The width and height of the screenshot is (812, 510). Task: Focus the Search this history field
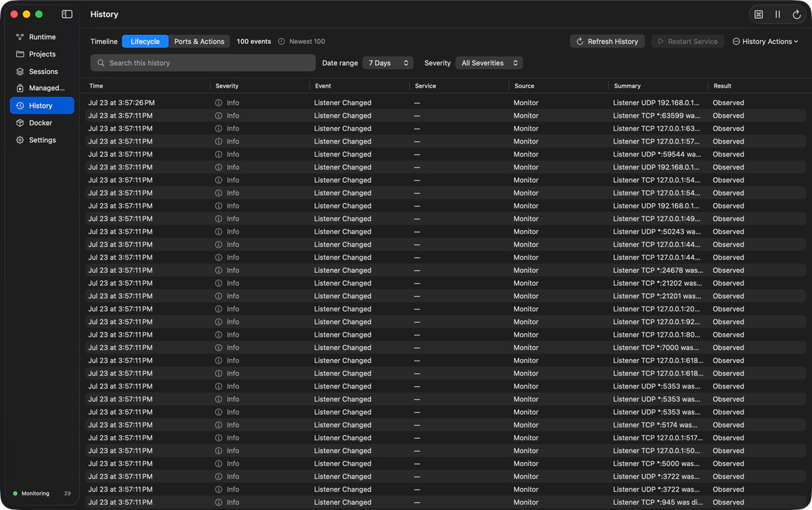(x=203, y=63)
